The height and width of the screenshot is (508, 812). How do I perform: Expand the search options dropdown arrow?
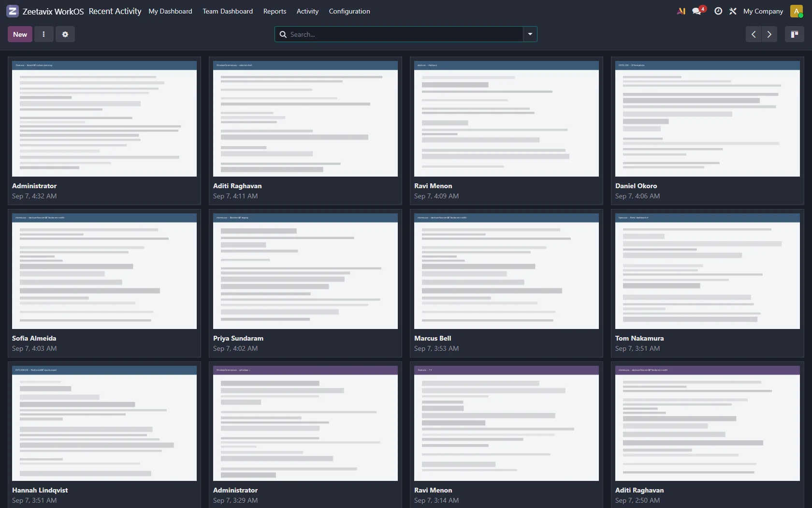(530, 34)
